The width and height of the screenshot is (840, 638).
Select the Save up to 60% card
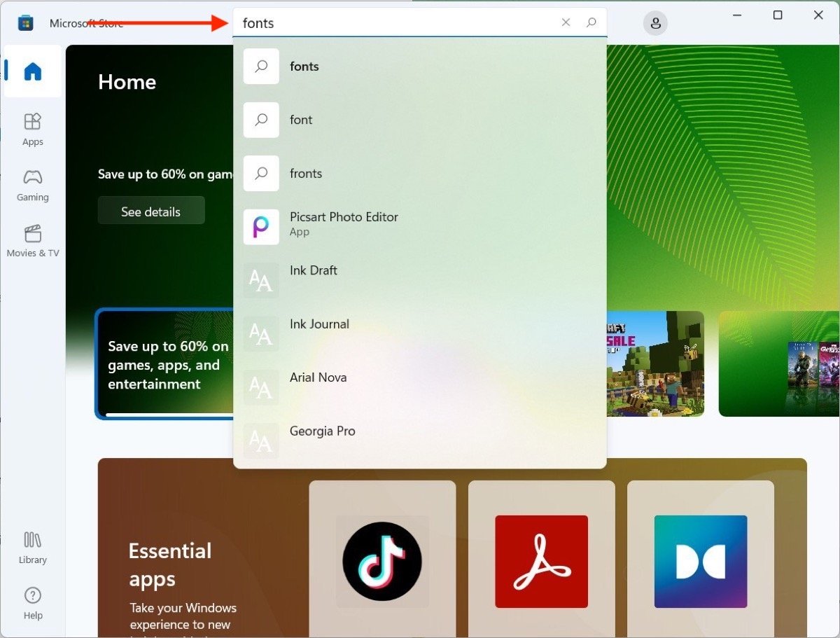tap(165, 364)
